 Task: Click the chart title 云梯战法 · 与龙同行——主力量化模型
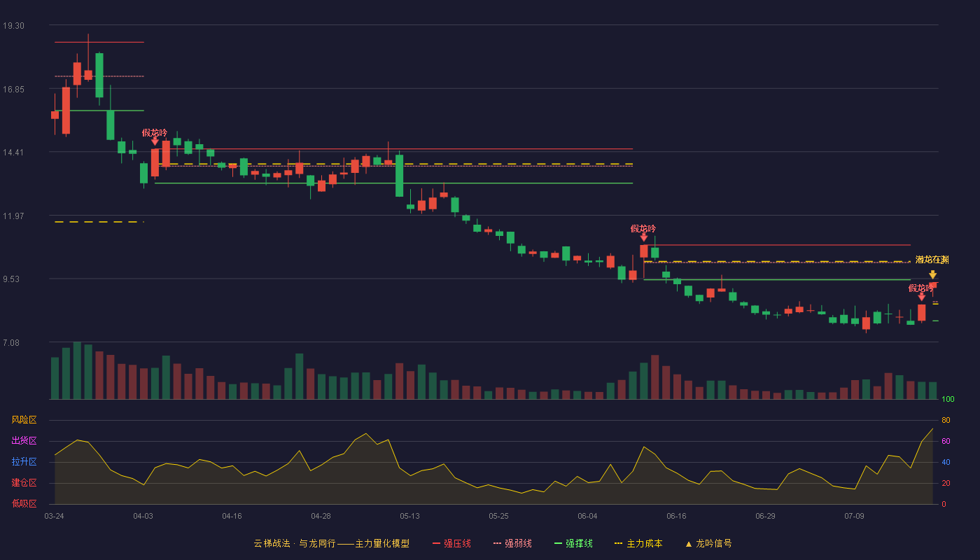pyautogui.click(x=331, y=543)
